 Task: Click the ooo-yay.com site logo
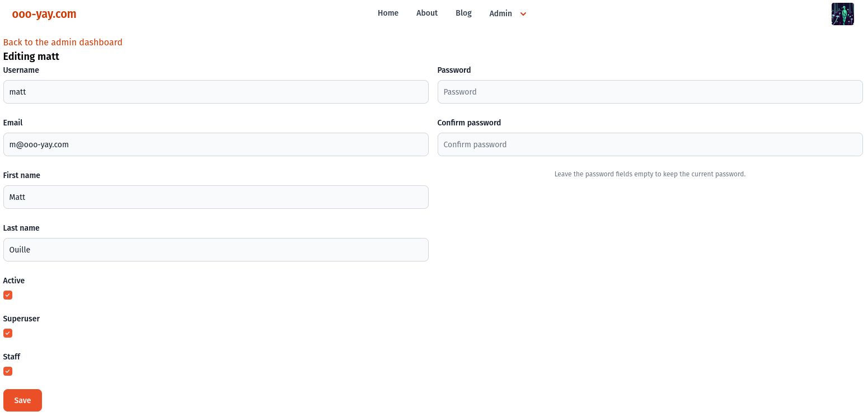click(44, 14)
